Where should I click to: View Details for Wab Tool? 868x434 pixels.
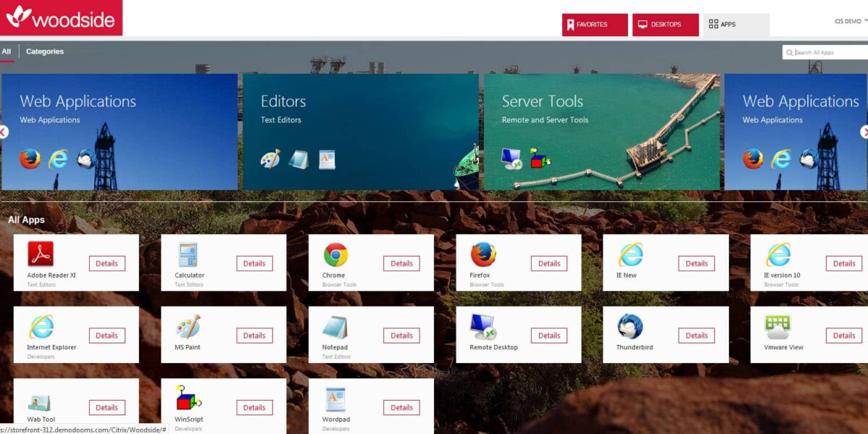click(107, 408)
